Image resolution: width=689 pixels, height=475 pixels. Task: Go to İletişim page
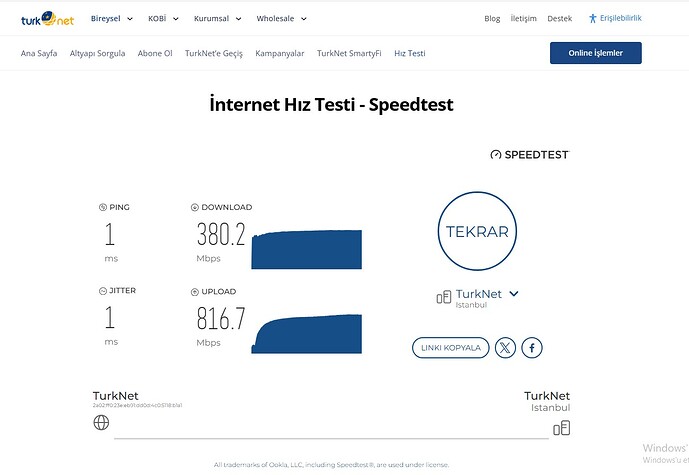523,18
